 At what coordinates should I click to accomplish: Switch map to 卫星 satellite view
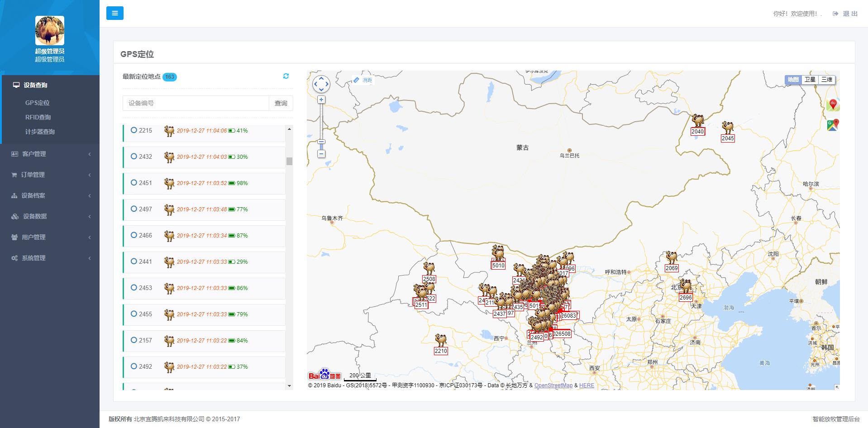[810, 80]
